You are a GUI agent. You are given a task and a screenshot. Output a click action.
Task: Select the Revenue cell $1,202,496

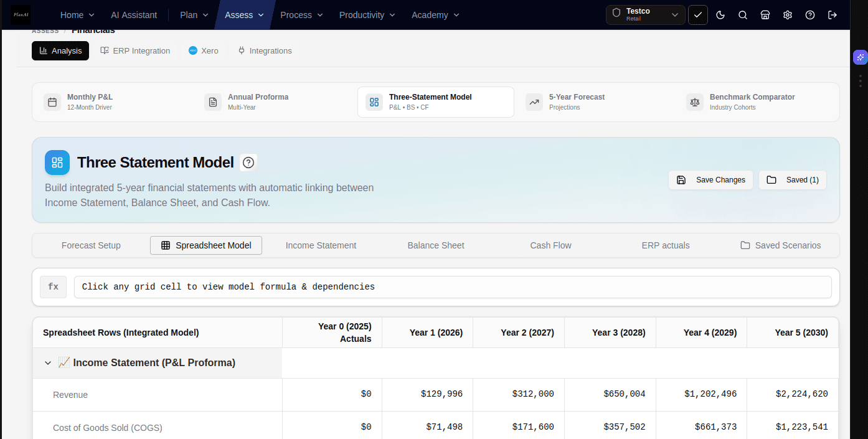click(x=701, y=395)
